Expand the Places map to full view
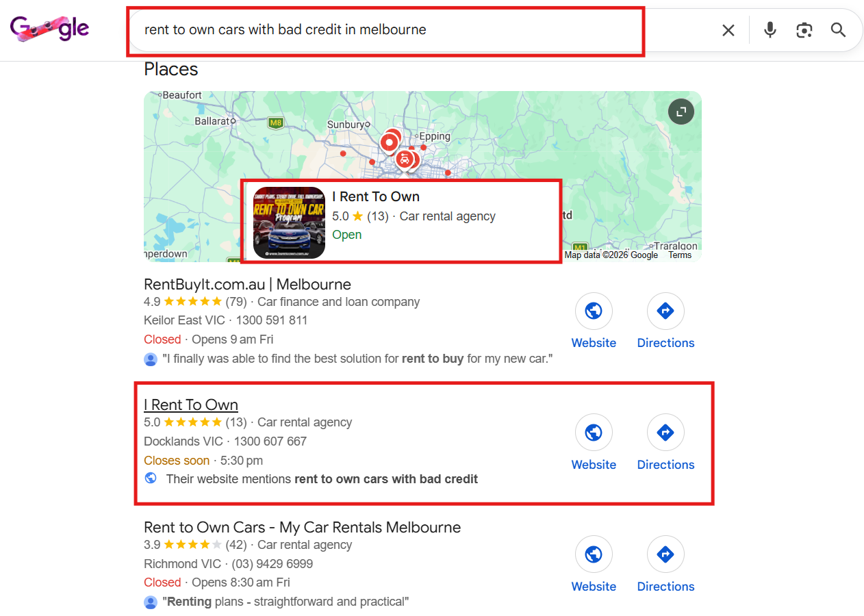 [681, 112]
